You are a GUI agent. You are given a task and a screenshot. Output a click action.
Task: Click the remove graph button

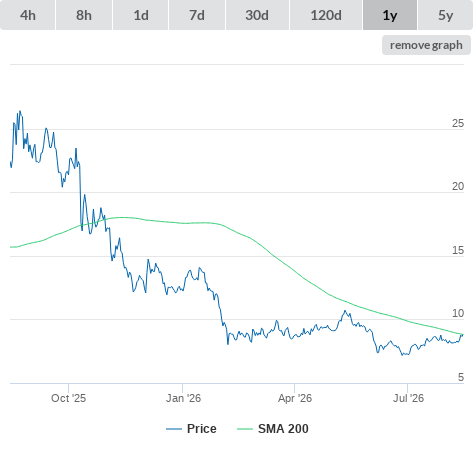[426, 45]
